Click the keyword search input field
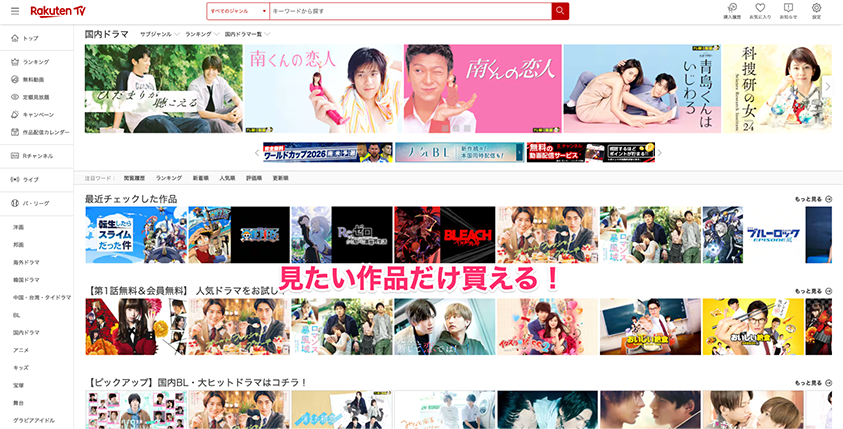The image size is (843, 429). 410,11
